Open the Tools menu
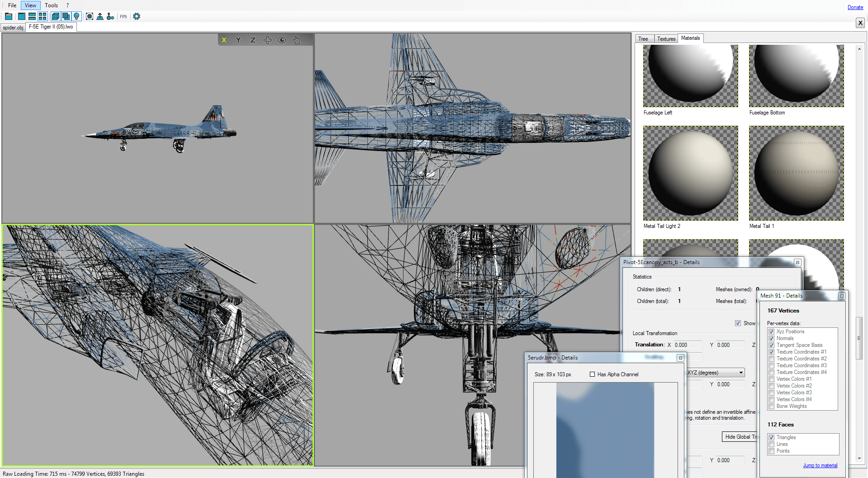868x478 pixels. [51, 5]
